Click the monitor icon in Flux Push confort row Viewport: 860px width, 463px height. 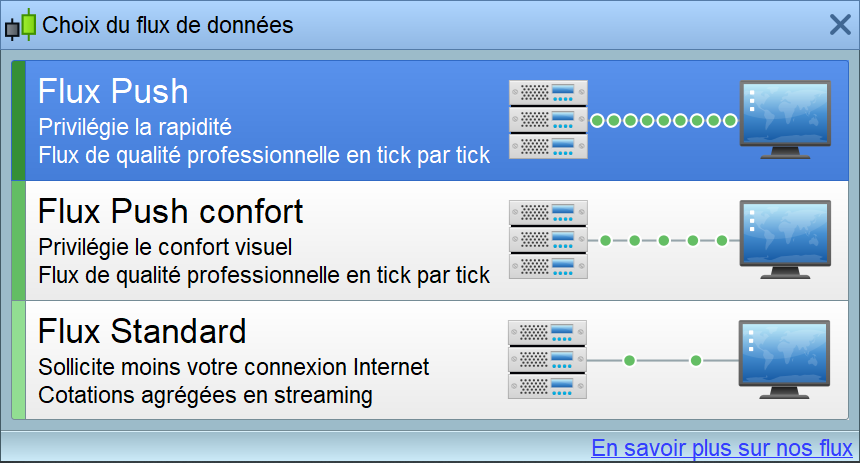[x=785, y=240]
